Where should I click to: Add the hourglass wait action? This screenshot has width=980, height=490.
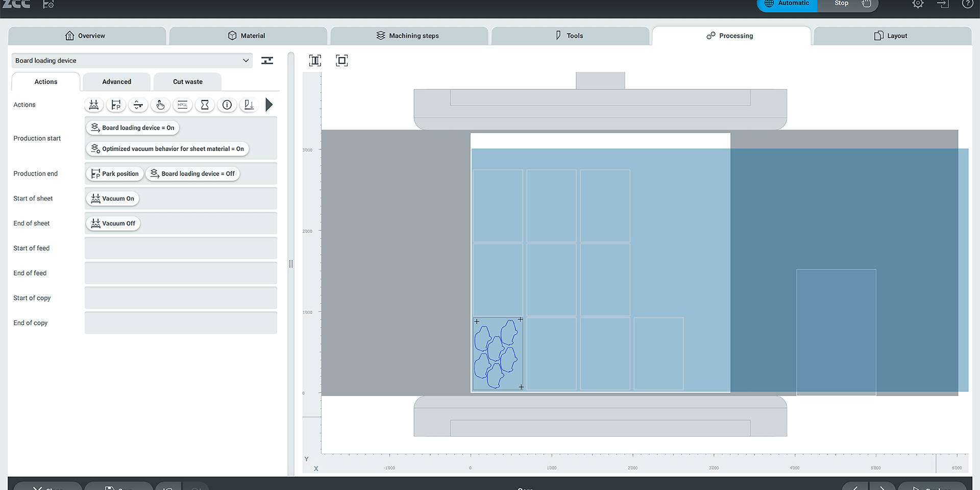point(205,105)
